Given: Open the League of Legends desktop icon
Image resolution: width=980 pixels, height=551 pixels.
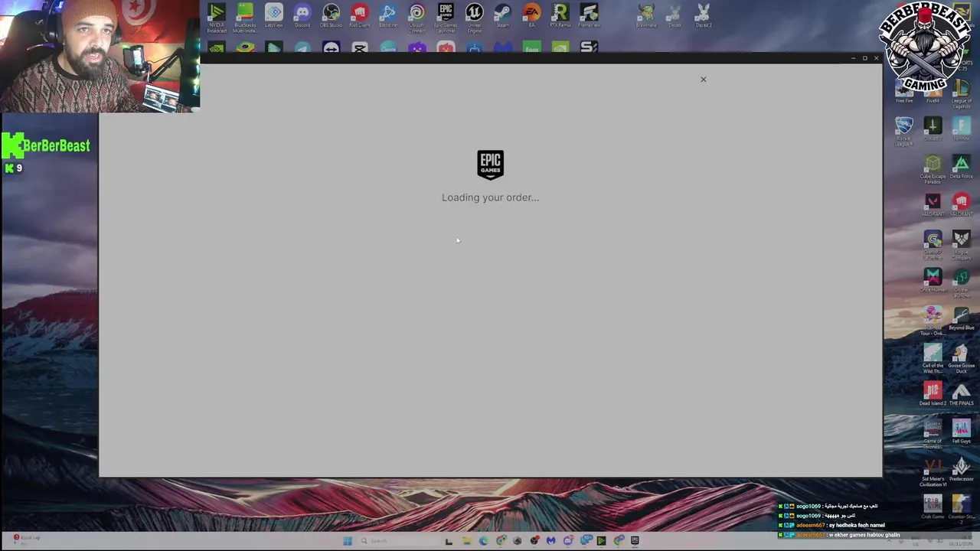Looking at the screenshot, I should coord(962,93).
